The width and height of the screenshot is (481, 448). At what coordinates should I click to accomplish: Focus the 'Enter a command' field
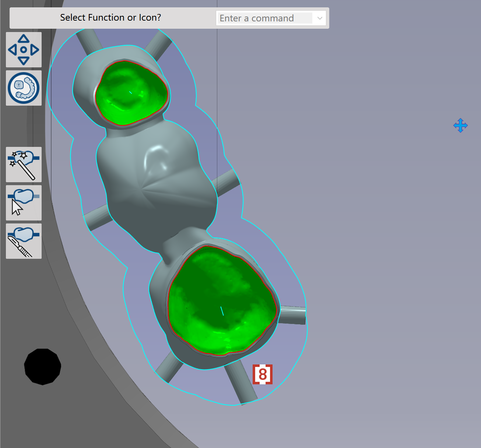pyautogui.click(x=265, y=18)
